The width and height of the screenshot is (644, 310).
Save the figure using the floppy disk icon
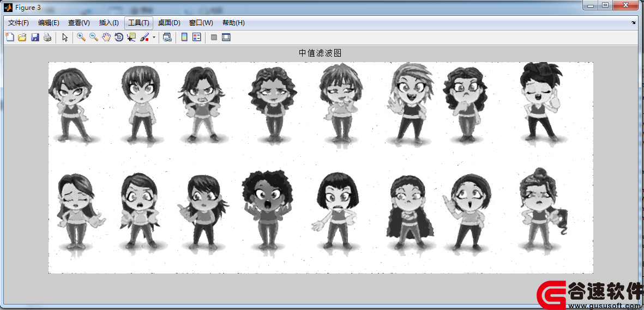click(35, 38)
